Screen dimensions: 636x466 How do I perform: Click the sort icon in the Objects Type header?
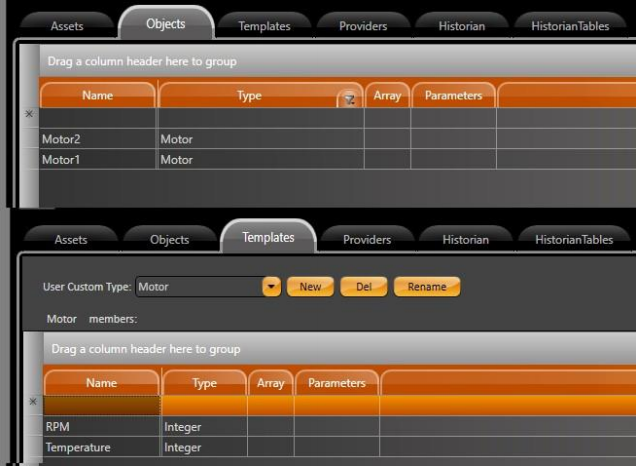pos(349,98)
